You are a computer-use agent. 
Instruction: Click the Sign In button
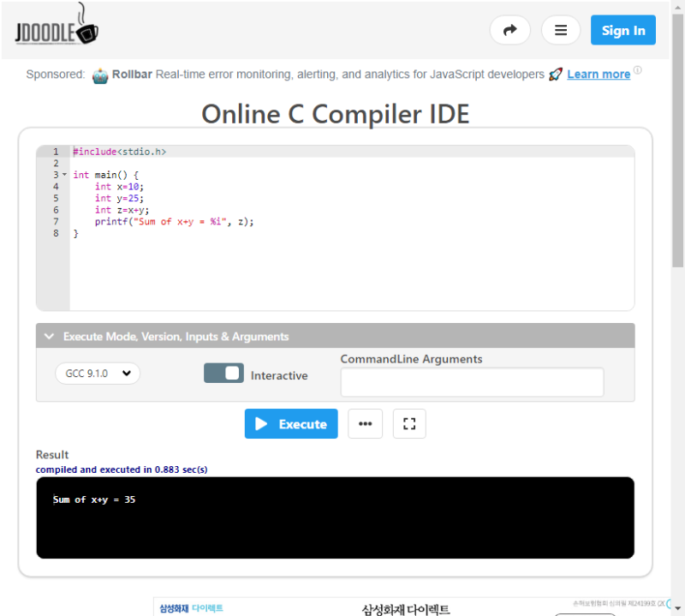click(622, 30)
